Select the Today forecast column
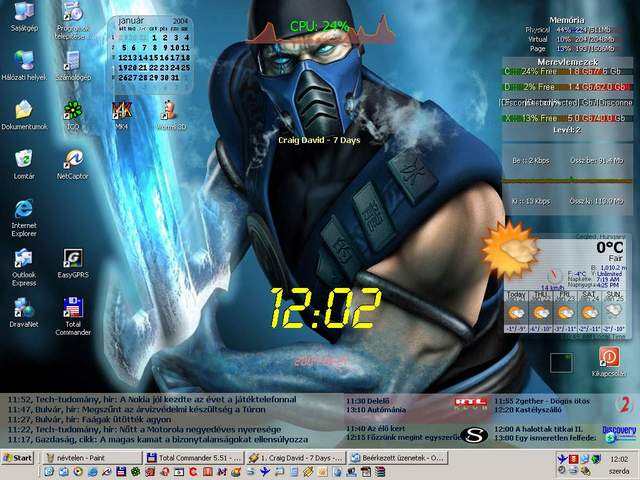 click(x=516, y=311)
